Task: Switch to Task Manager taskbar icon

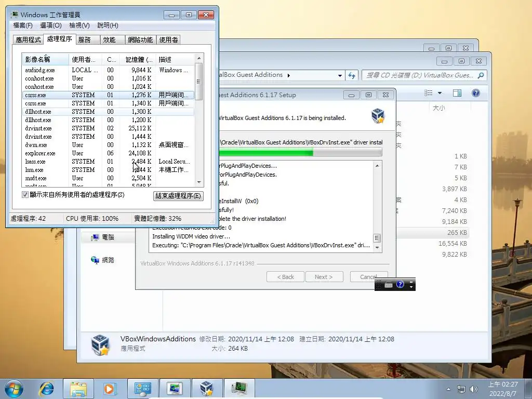Action: (x=239, y=389)
